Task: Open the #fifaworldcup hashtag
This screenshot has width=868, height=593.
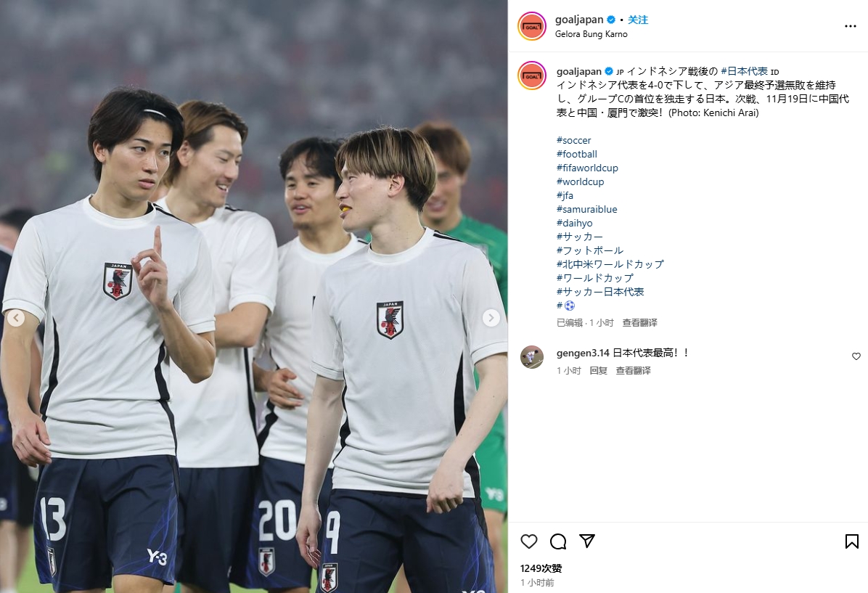Action: [587, 168]
